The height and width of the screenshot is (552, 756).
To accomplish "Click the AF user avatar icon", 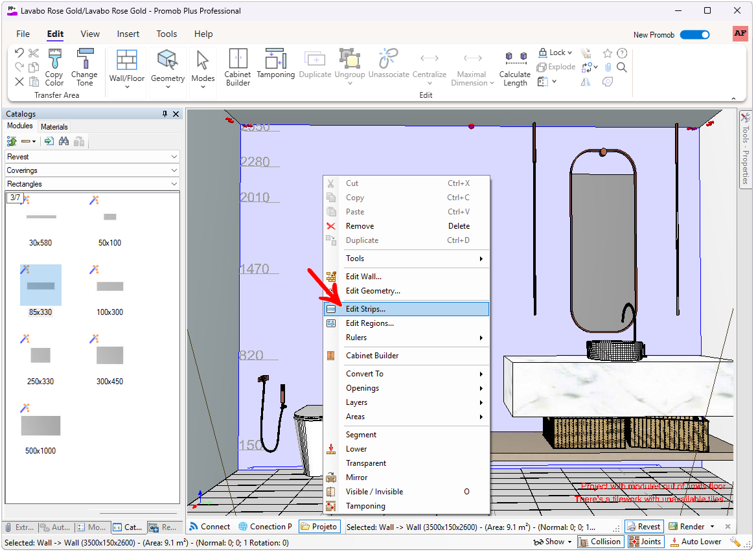I will coord(740,34).
